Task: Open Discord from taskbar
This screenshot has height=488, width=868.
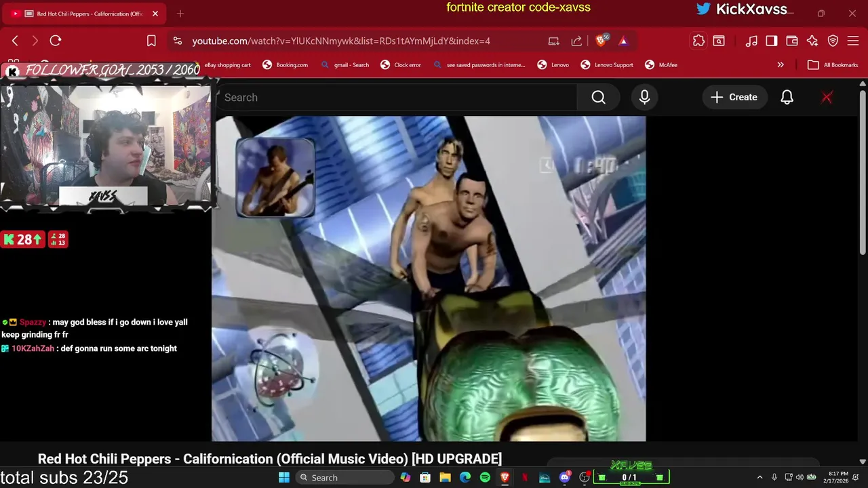Action: pyautogui.click(x=565, y=478)
